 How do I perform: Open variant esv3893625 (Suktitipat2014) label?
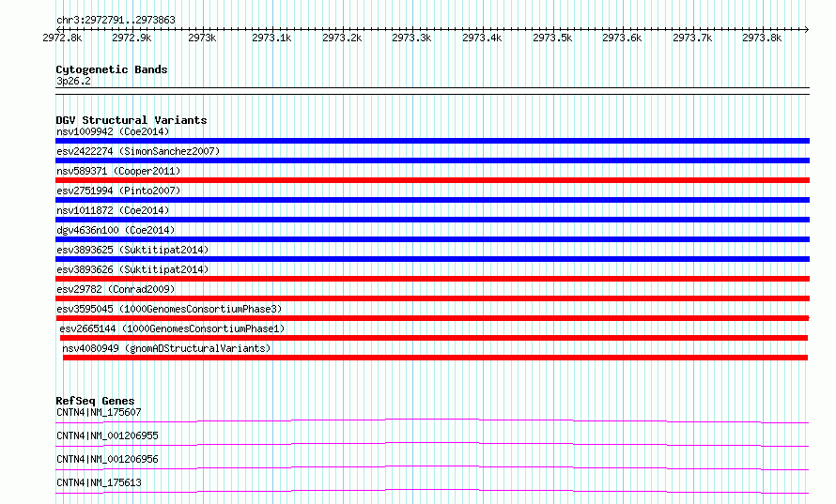coord(132,250)
